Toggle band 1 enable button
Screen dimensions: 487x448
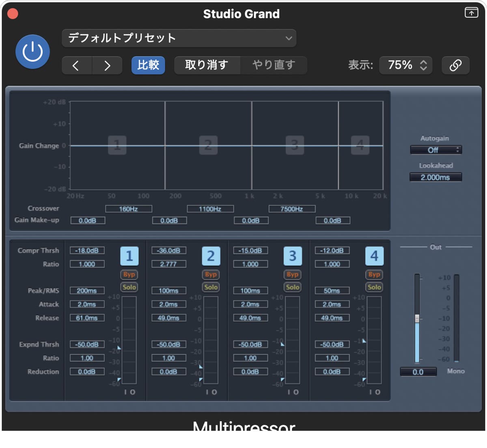click(x=129, y=256)
